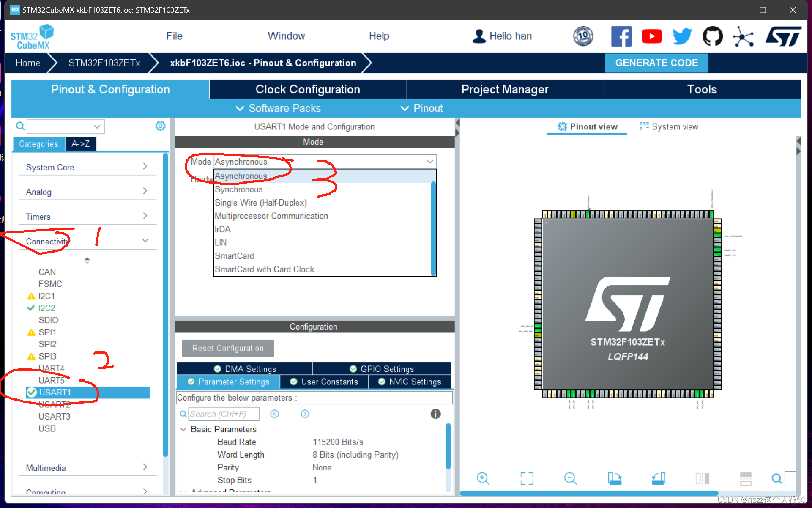
Task: Select I2C2 in Connectivity list
Action: pyautogui.click(x=46, y=308)
